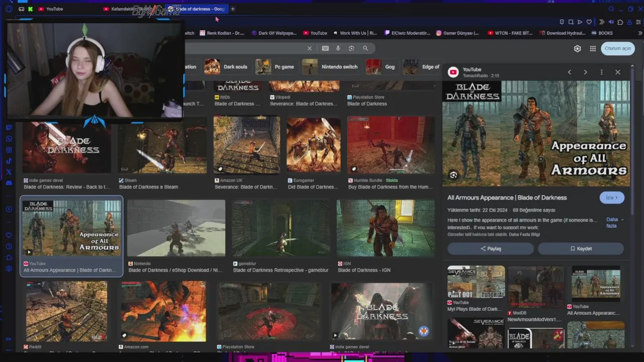Open the browser easy setup menu icon

tap(638, 22)
